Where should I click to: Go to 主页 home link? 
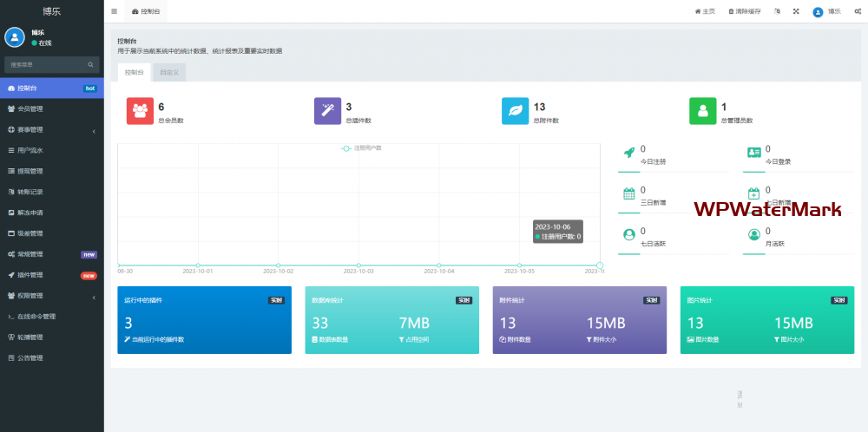pyautogui.click(x=705, y=11)
